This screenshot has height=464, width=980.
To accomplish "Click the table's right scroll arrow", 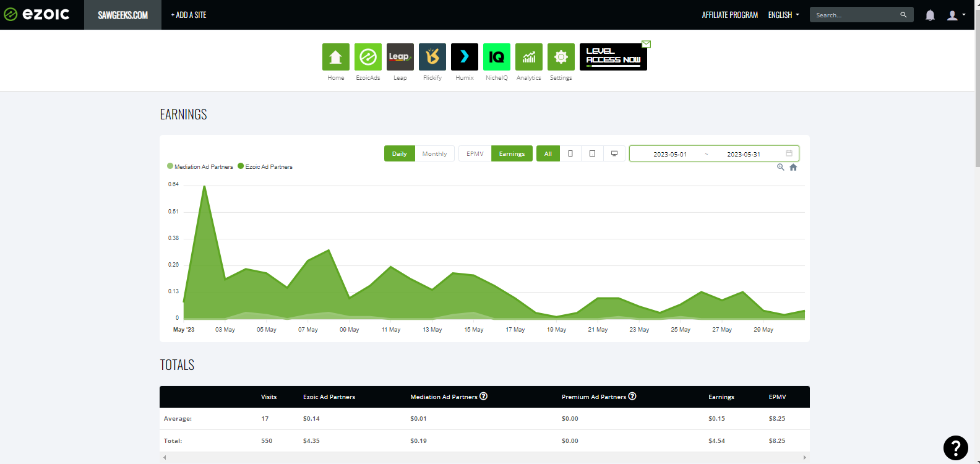I will [x=804, y=458].
